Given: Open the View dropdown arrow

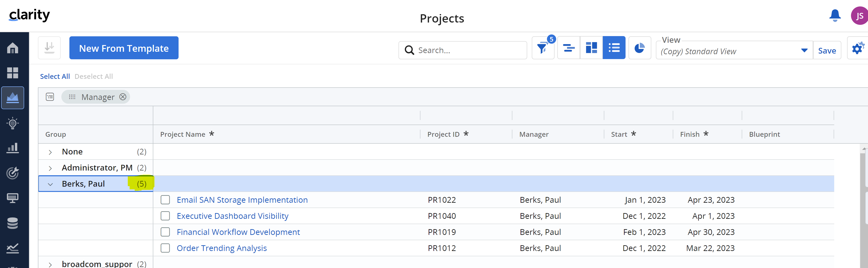Looking at the screenshot, I should [804, 51].
